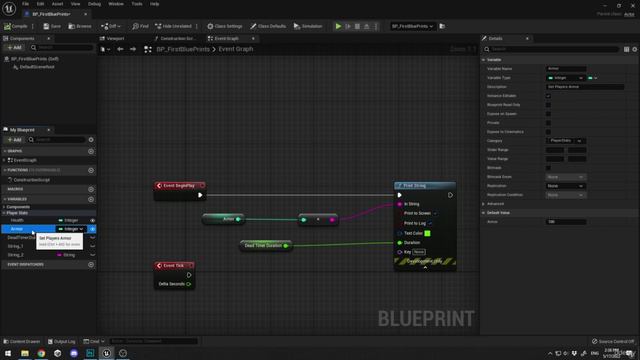Enable Expose to Cinematics checkbox
Image resolution: width=640 pixels, height=360 pixels.
pyautogui.click(x=548, y=132)
